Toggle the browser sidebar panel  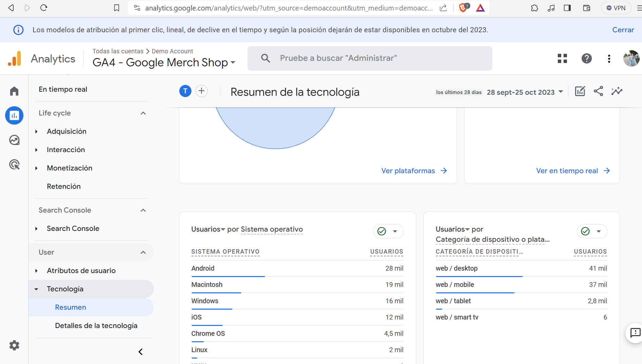click(567, 8)
